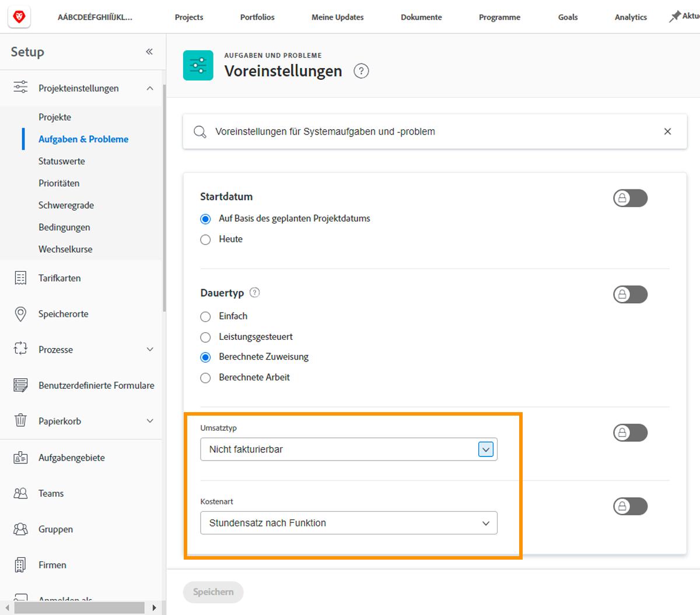Collapse the Projekteinstellungen section
700x615 pixels.
click(150, 87)
